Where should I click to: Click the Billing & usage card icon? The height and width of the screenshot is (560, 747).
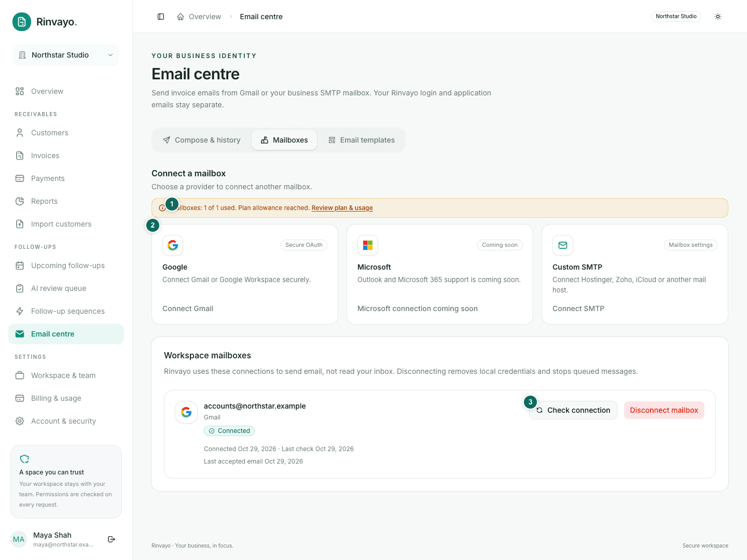(20, 398)
